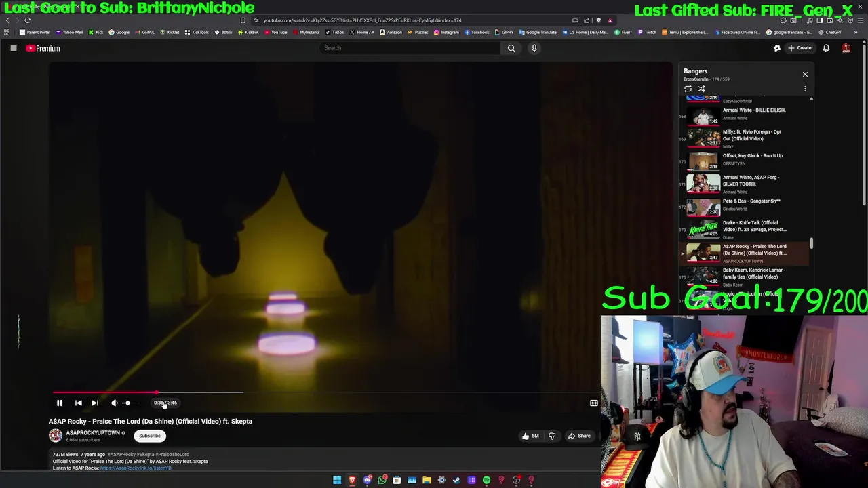Subscribe to ASAPROCKYUPTOWN
The height and width of the screenshot is (488, 868).
coord(149,436)
